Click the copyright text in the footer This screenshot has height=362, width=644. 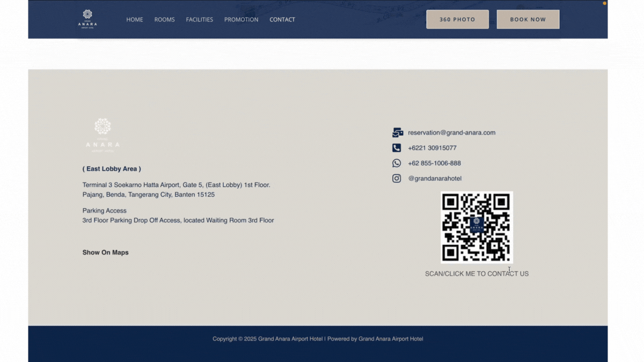click(x=318, y=338)
